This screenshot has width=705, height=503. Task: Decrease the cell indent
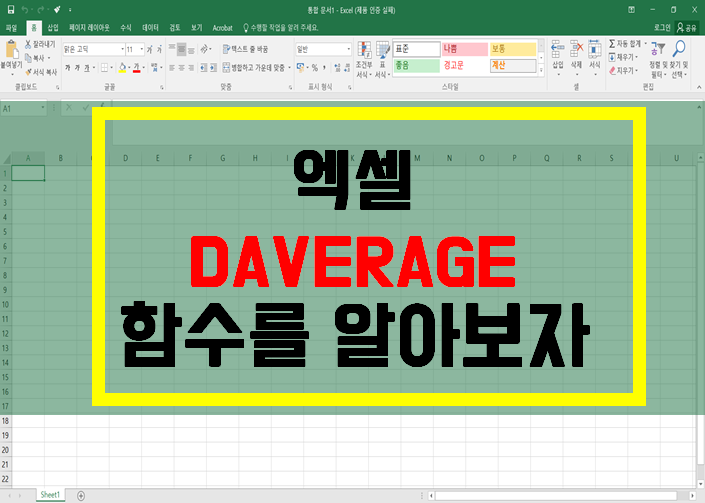[203, 68]
